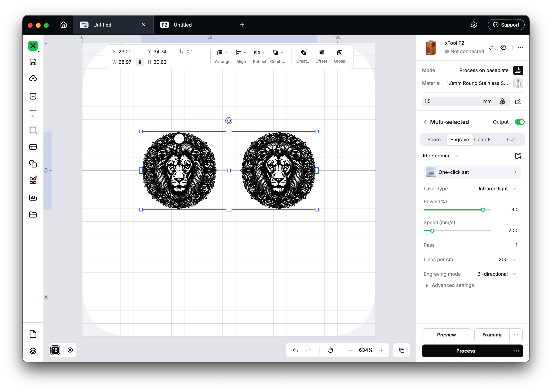552x392 pixels.
Task: Switch to the Engrave tab
Action: pyautogui.click(x=460, y=140)
